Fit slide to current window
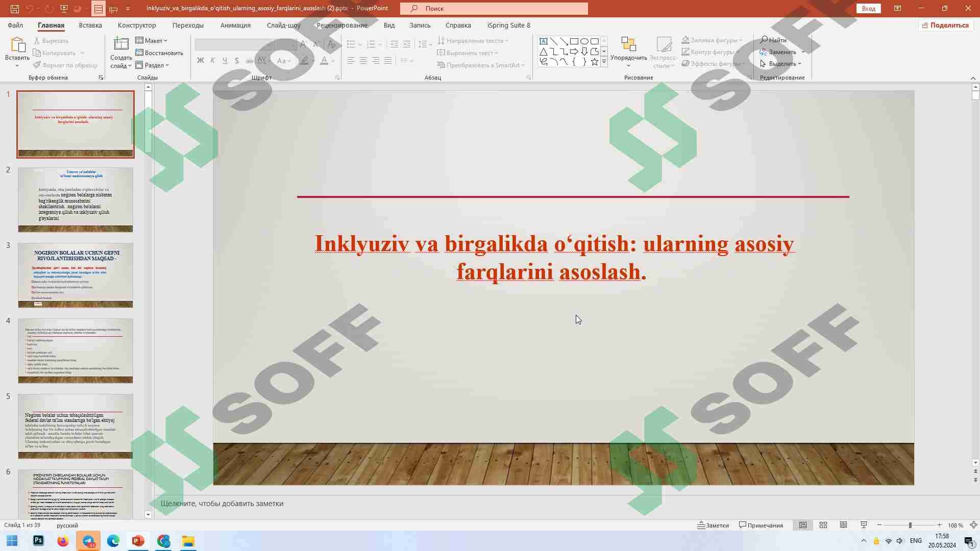This screenshot has height=551, width=980. pyautogui.click(x=973, y=525)
